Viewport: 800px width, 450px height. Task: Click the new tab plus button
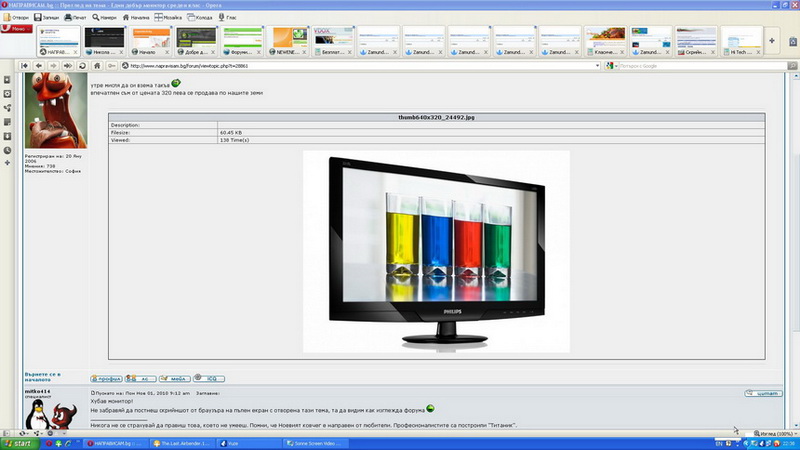click(772, 41)
